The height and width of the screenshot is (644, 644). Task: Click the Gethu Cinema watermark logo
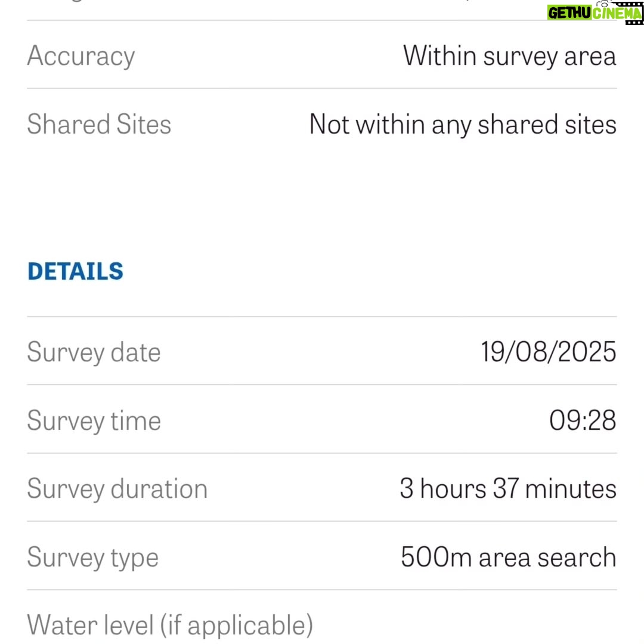595,13
